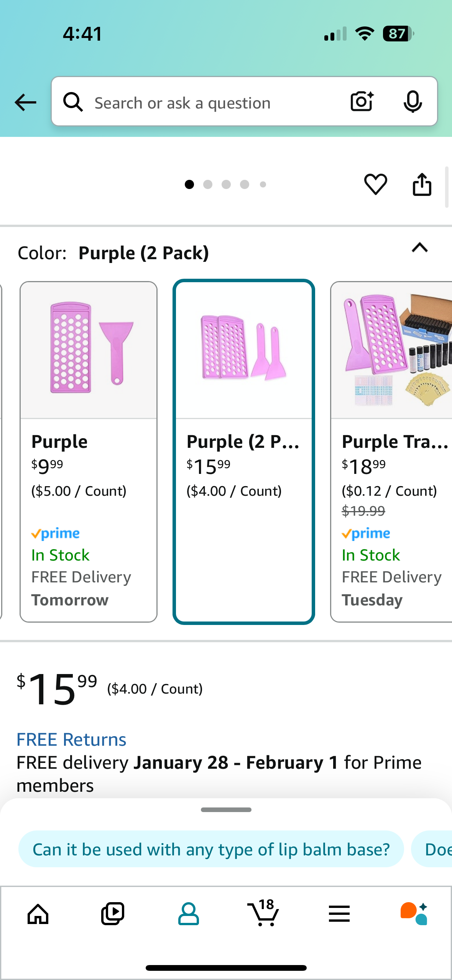The image size is (452, 980).
Task: Select the Purple single pack swatch
Action: (89, 451)
